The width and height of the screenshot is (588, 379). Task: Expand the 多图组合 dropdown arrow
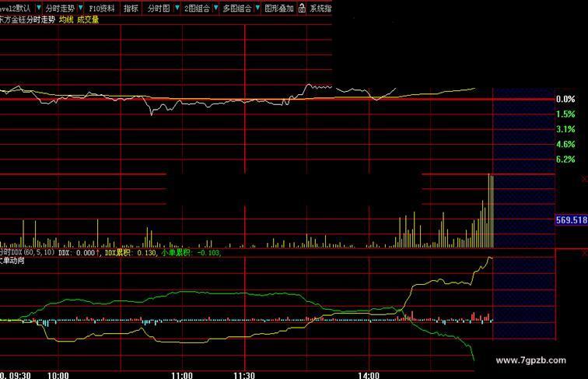point(257,8)
